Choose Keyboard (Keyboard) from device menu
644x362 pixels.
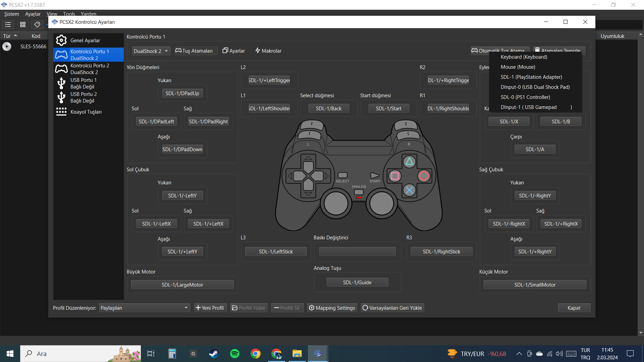524,57
